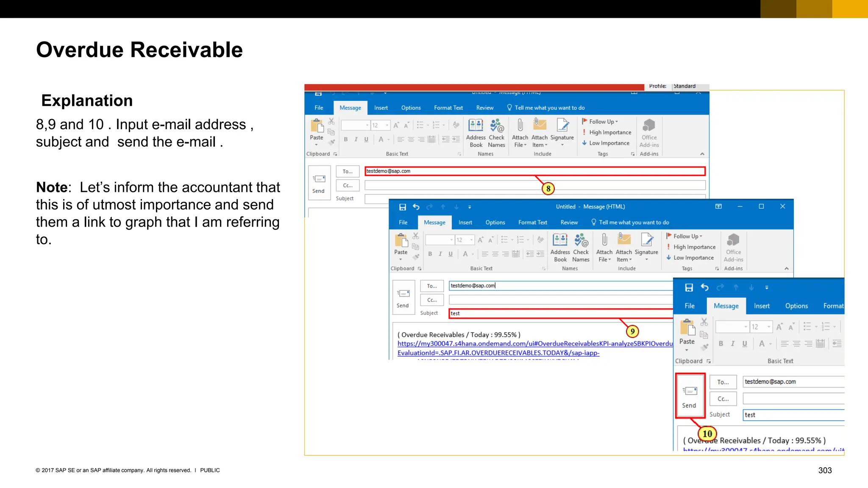868x488 pixels.
Task: Toggle Low Importance in back window
Action: pyautogui.click(x=606, y=143)
